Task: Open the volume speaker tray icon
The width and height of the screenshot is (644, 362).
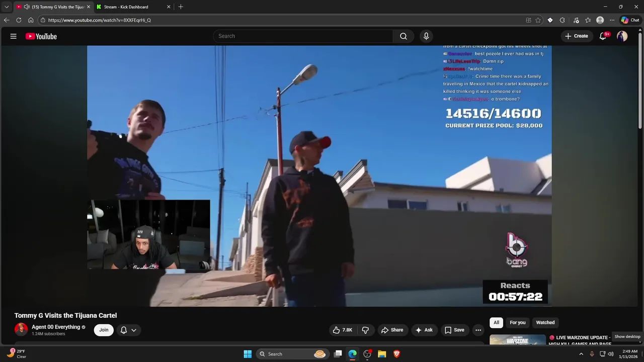Action: click(x=611, y=354)
